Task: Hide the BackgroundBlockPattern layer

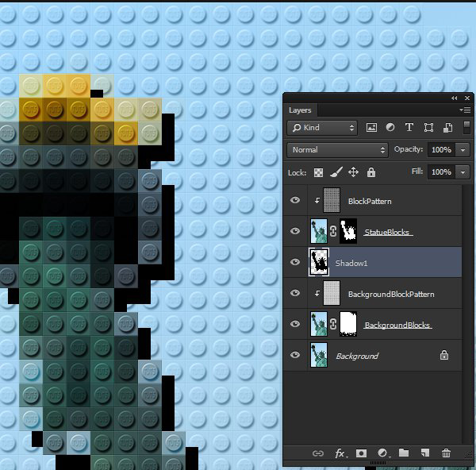Action: pos(295,293)
